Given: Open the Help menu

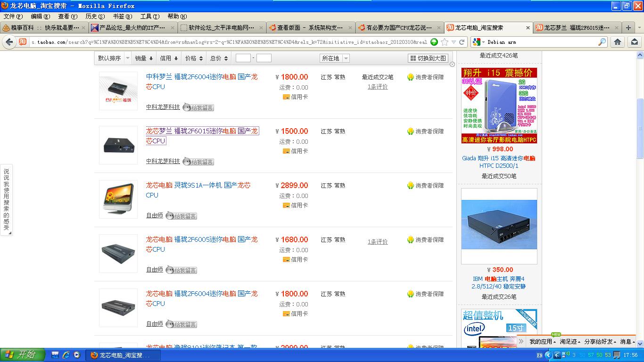Looking at the screenshot, I should pos(177,16).
